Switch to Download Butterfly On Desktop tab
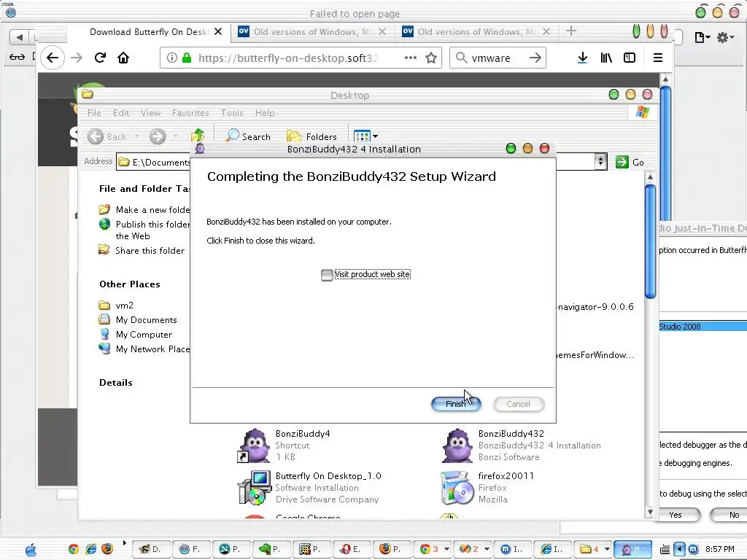The width and height of the screenshot is (747, 560). pyautogui.click(x=149, y=32)
